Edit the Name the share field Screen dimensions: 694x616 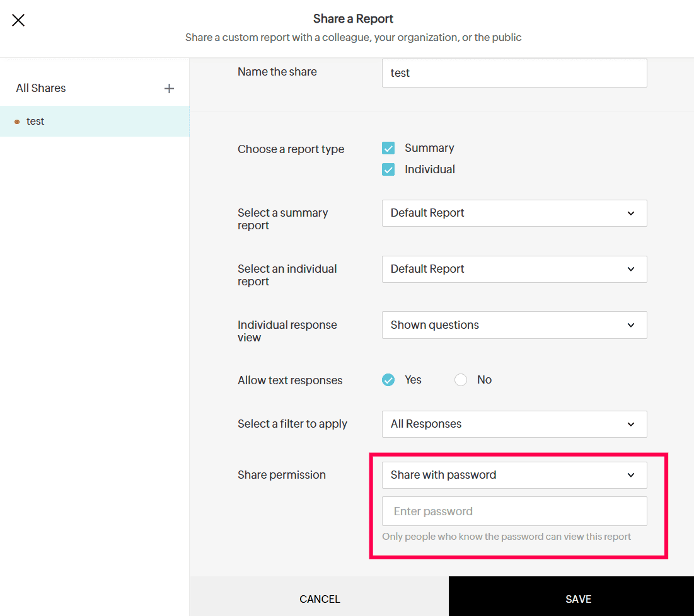514,73
